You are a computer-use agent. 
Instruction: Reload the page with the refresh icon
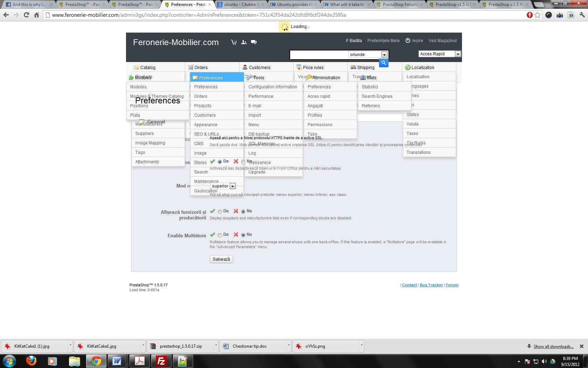pyautogui.click(x=26, y=15)
